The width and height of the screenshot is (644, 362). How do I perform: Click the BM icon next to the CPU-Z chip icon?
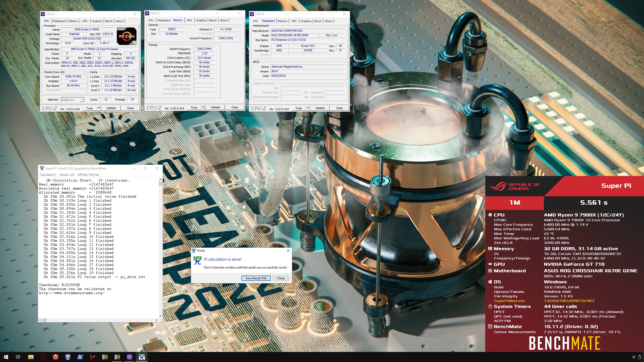(x=117, y=357)
